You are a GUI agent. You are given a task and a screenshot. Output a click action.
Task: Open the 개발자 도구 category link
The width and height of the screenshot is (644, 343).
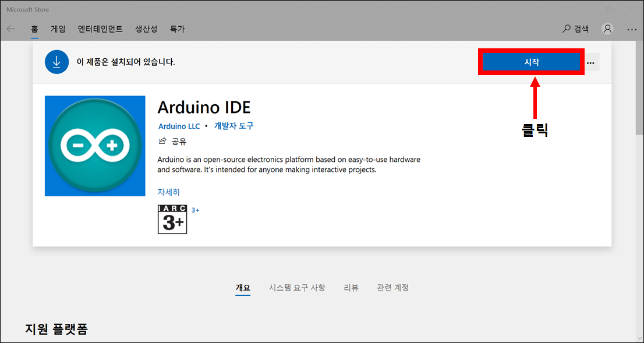[233, 126]
